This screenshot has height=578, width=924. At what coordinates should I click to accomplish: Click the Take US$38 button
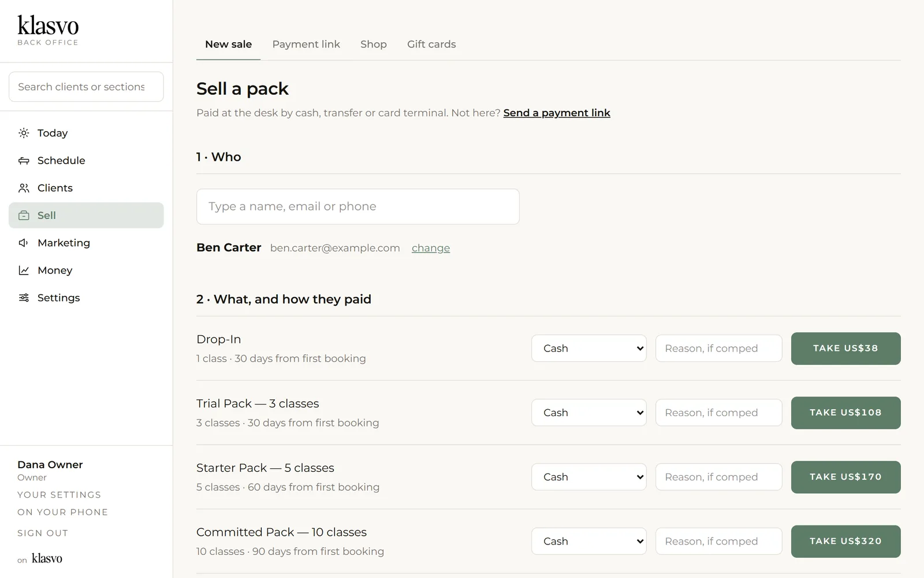point(845,349)
